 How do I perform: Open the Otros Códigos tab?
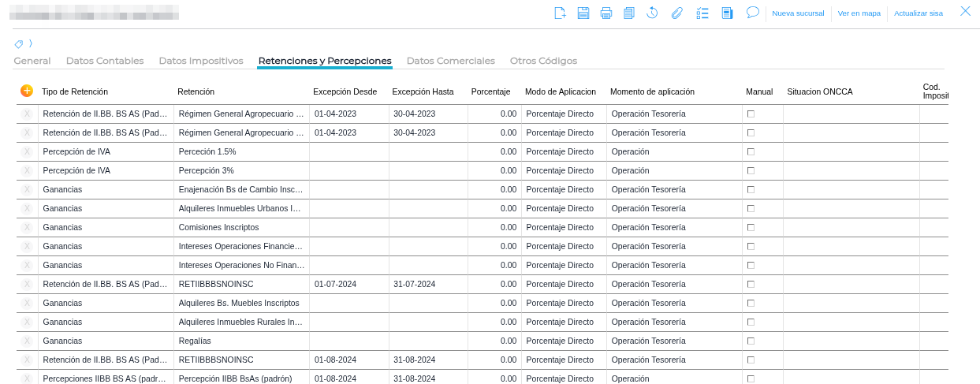[543, 61]
